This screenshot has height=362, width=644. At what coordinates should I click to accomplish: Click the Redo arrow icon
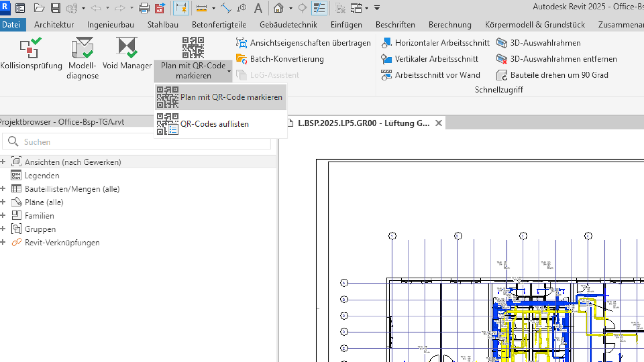[120, 8]
